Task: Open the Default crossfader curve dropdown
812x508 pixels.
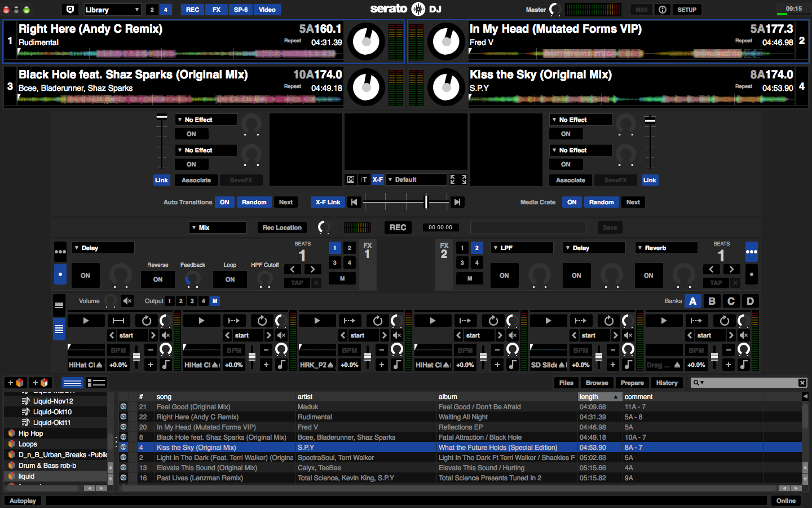Action: (416, 179)
